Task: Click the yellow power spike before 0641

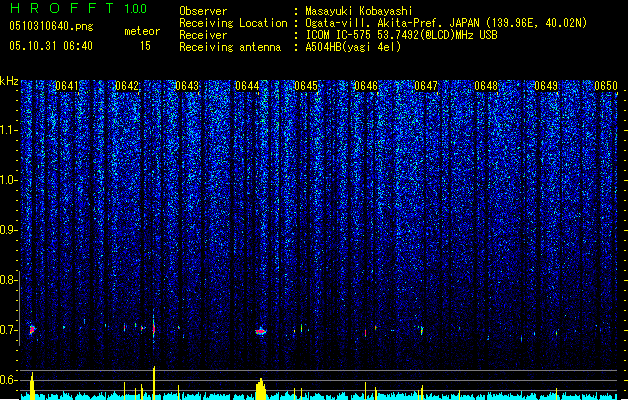Action: (x=32, y=386)
